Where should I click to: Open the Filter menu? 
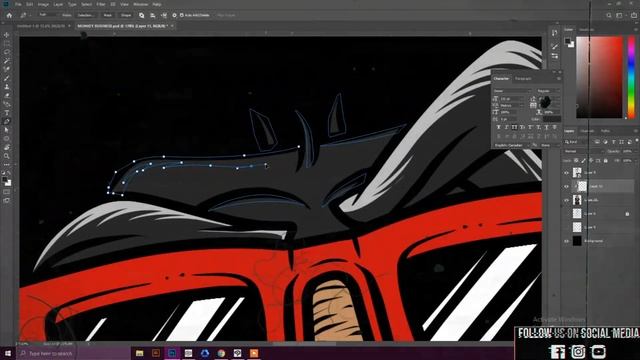[x=101, y=4]
